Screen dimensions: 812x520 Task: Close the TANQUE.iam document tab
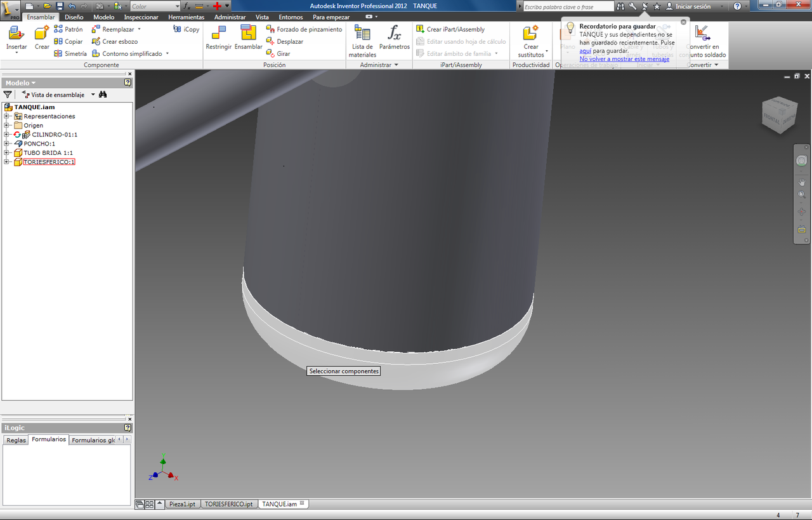pos(302,503)
